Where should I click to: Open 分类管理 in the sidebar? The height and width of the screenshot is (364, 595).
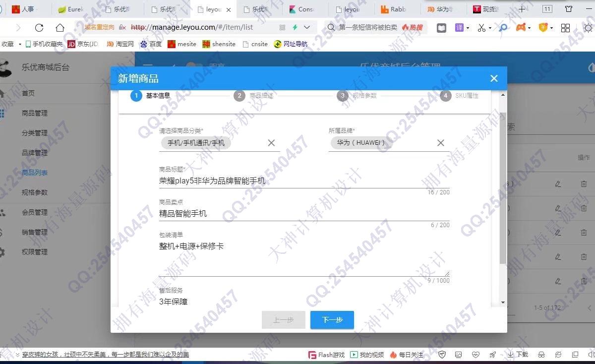click(x=35, y=133)
